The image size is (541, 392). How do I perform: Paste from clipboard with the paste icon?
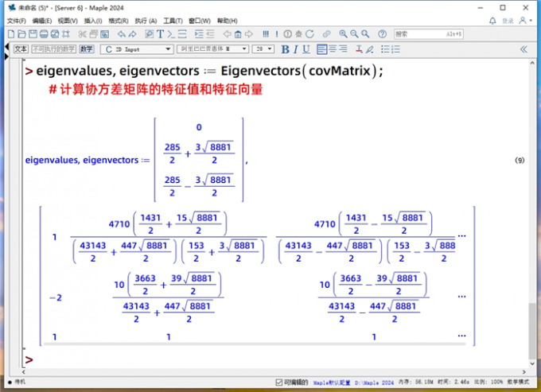(104, 33)
